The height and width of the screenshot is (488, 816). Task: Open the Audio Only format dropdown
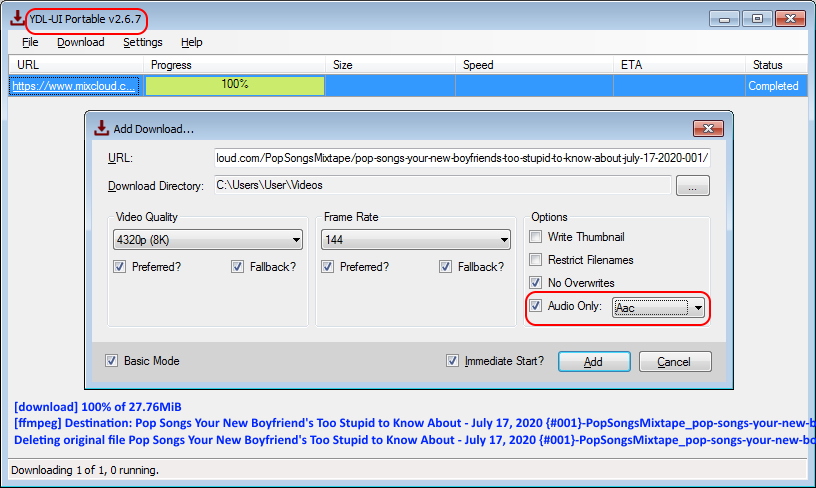pos(658,307)
